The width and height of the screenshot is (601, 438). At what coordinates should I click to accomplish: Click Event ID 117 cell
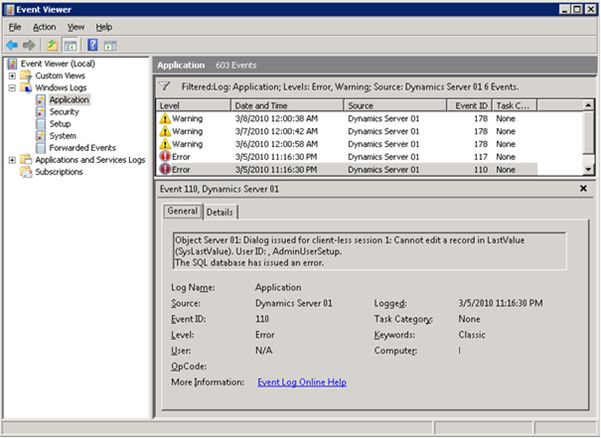[481, 157]
